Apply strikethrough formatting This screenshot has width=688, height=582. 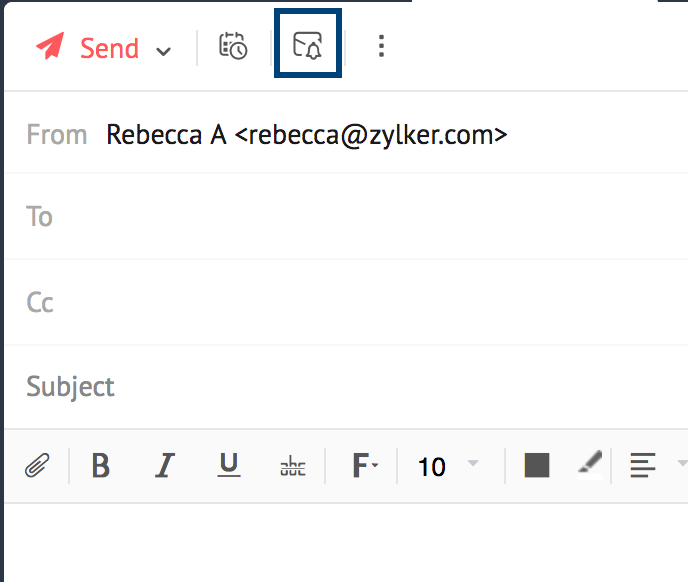point(293,466)
